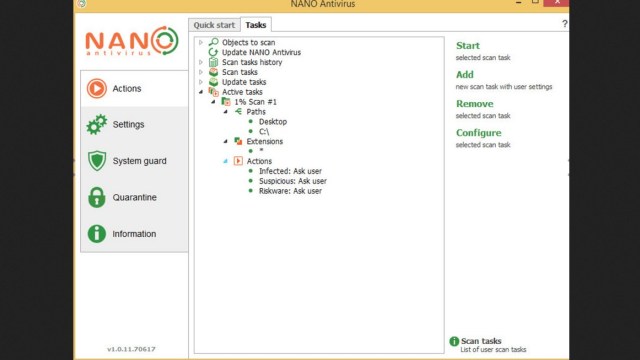Click the orange play Actions icon
640x360 pixels.
click(97, 88)
